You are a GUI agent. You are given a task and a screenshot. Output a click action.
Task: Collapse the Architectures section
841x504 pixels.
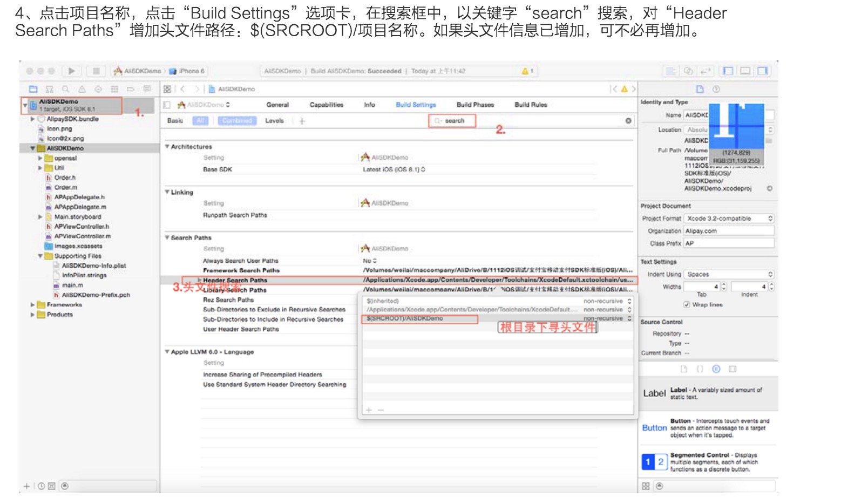click(167, 146)
